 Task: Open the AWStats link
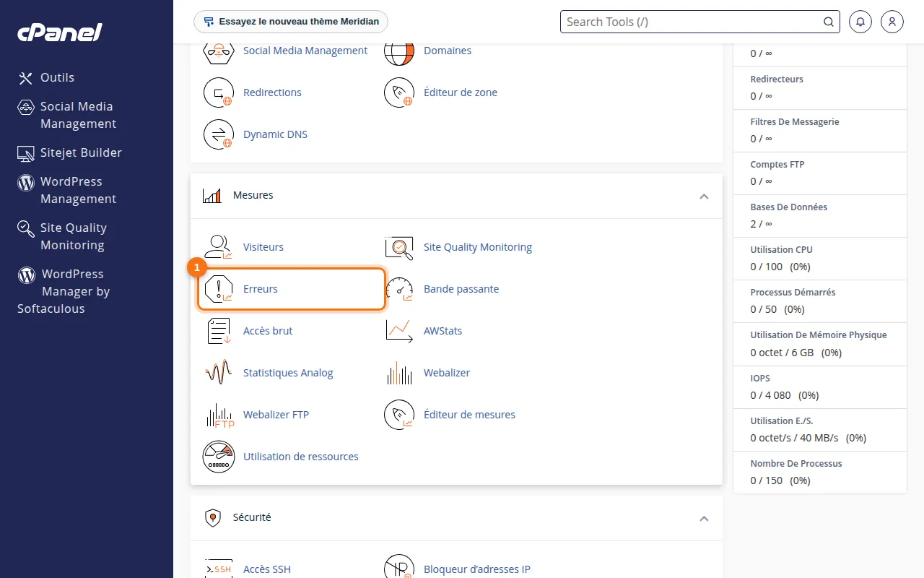pyautogui.click(x=443, y=331)
